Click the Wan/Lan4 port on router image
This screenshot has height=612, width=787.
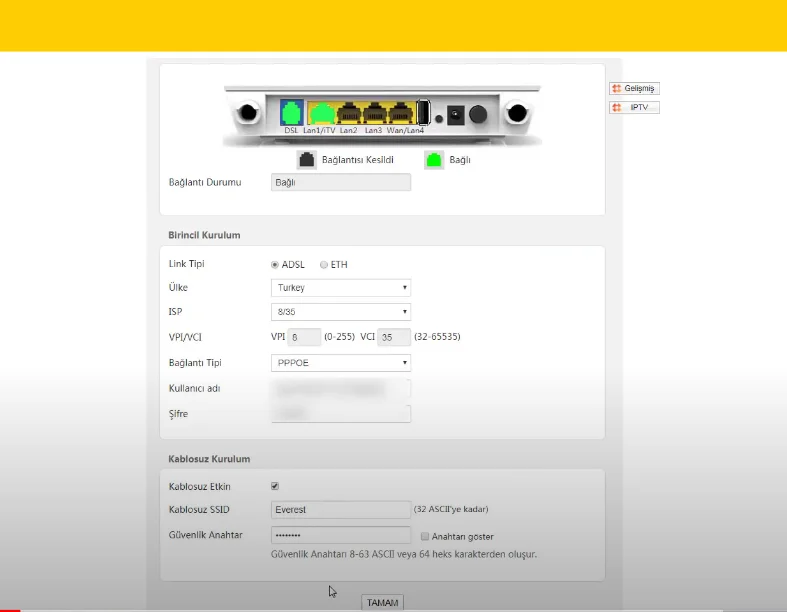click(400, 113)
